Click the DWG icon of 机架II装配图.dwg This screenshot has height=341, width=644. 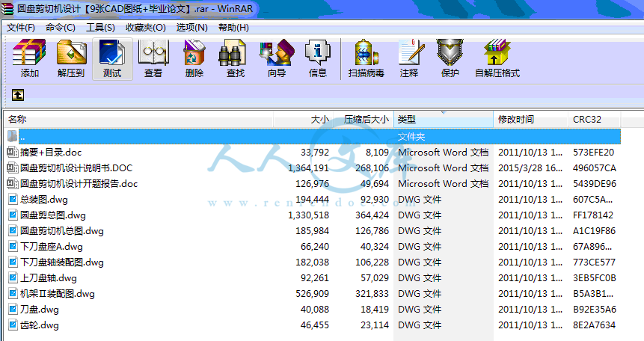click(13, 294)
